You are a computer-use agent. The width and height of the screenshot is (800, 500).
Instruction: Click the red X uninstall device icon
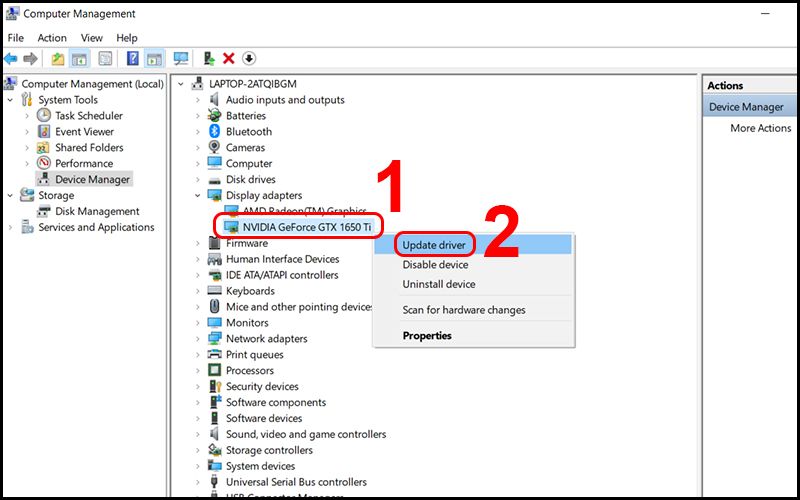(x=229, y=59)
